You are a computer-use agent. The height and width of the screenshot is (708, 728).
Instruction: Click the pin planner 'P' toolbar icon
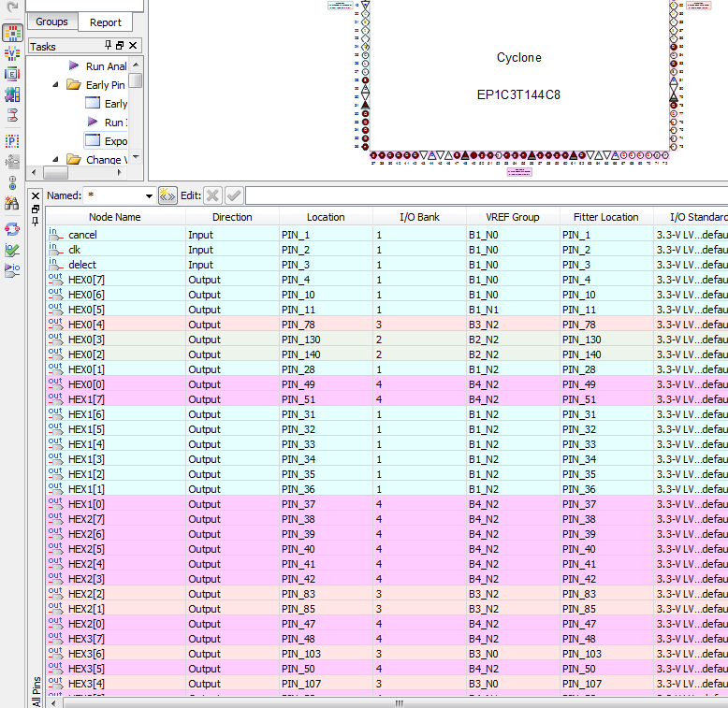12,141
